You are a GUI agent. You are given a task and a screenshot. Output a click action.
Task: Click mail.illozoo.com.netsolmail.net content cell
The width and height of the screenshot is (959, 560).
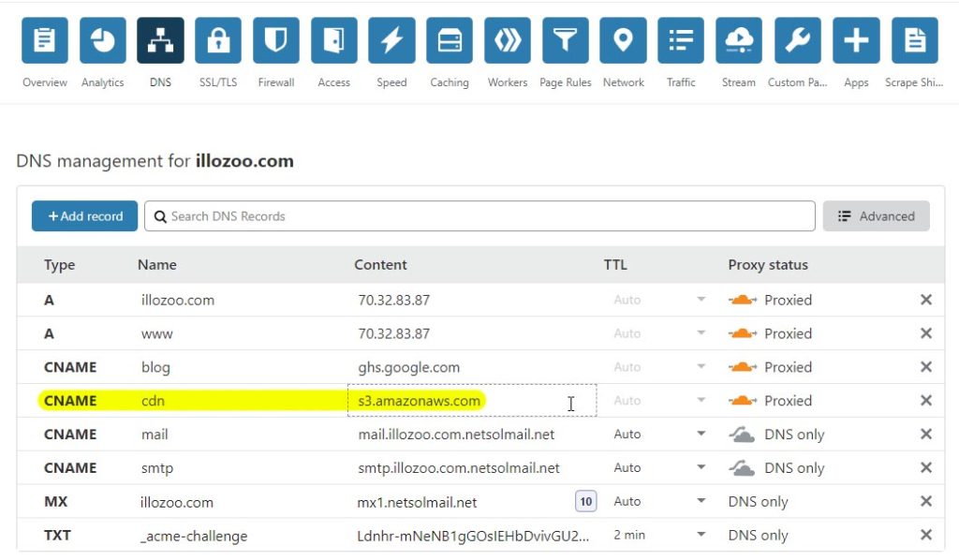(x=456, y=435)
